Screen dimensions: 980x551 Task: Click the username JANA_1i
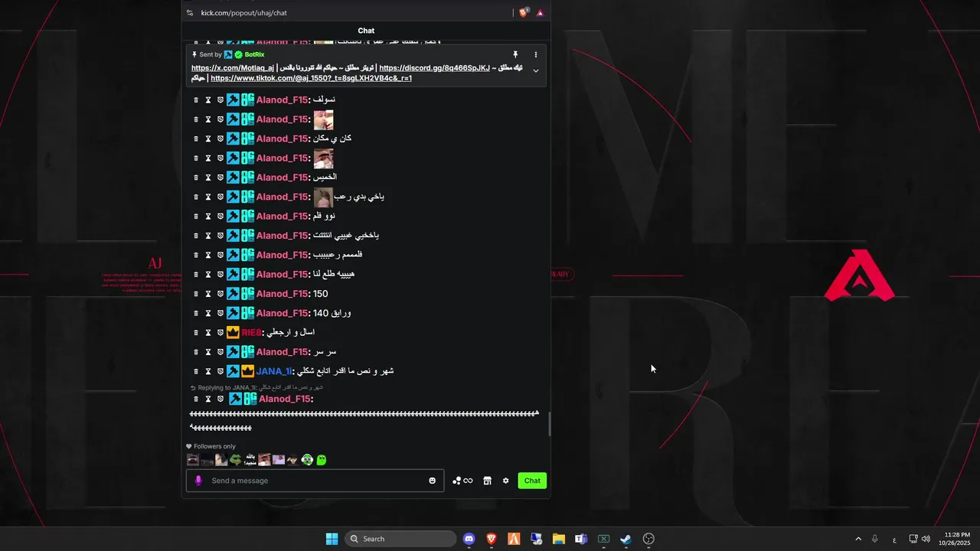coord(273,371)
